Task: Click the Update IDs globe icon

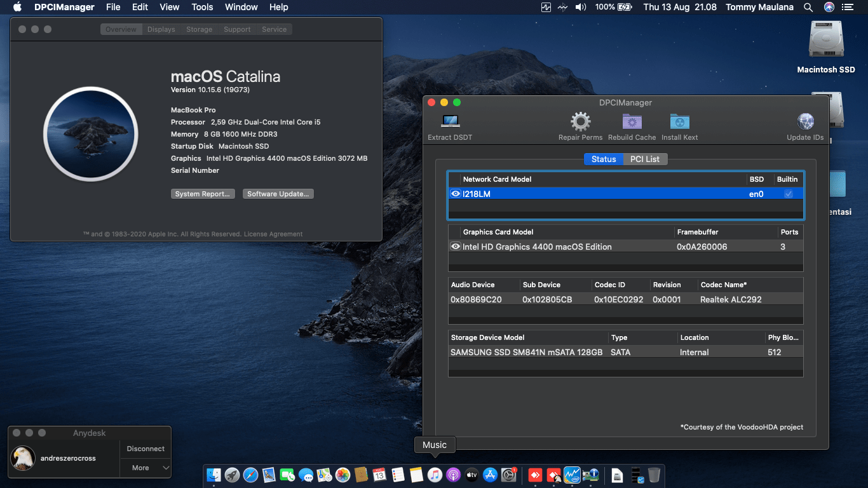Action: coord(805,121)
